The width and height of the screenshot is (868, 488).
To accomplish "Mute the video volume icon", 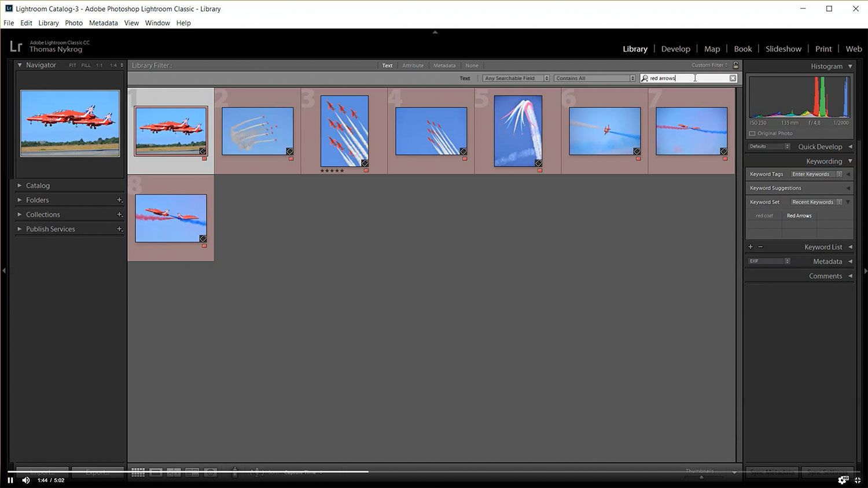I will coord(26,480).
